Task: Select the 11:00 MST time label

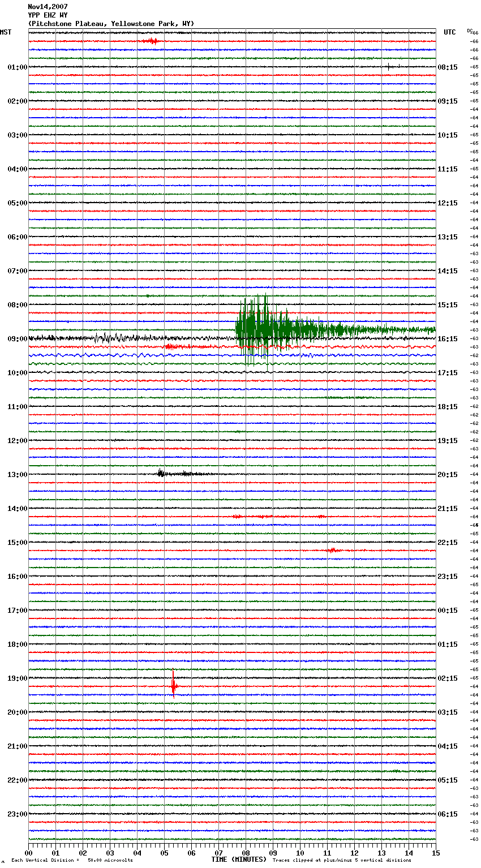Action: pyautogui.click(x=18, y=407)
